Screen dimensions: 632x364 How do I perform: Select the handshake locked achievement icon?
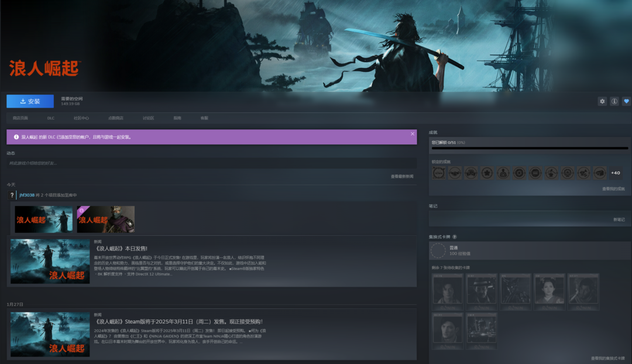455,173
